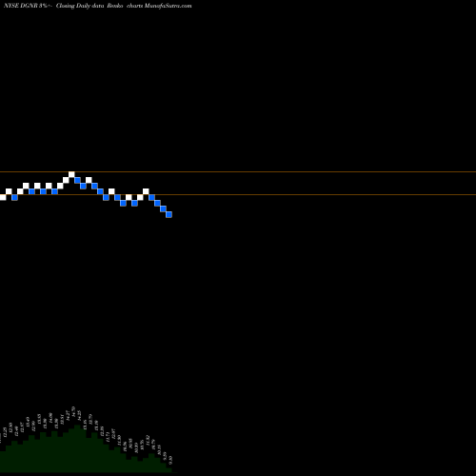Click the tallest green bar in bottom histogram
This screenshot has width=476, height=476.
tap(77, 448)
